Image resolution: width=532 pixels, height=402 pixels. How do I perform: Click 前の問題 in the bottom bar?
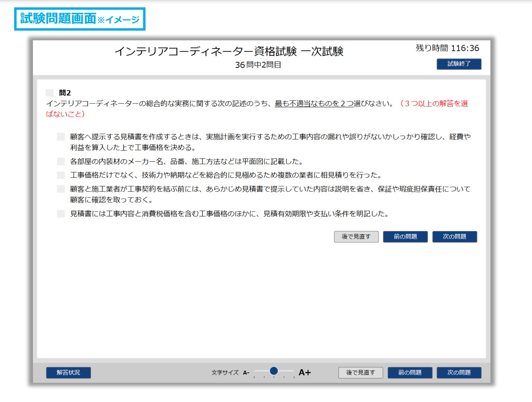click(410, 373)
